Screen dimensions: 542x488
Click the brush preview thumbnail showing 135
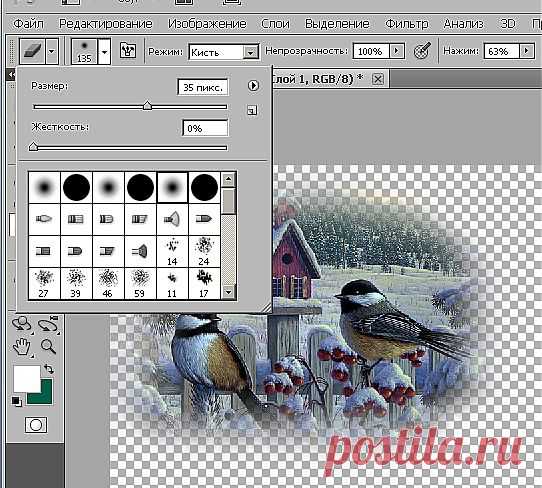click(x=84, y=51)
